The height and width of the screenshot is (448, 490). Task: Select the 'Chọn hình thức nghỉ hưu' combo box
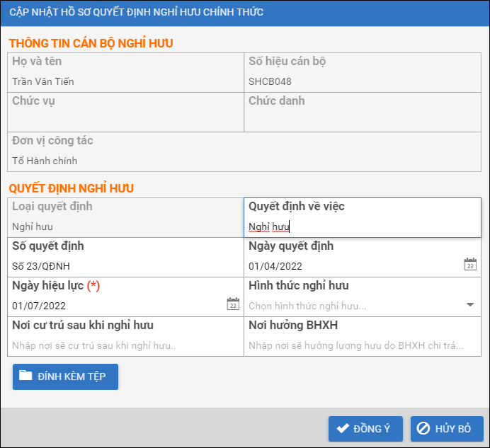click(354, 306)
